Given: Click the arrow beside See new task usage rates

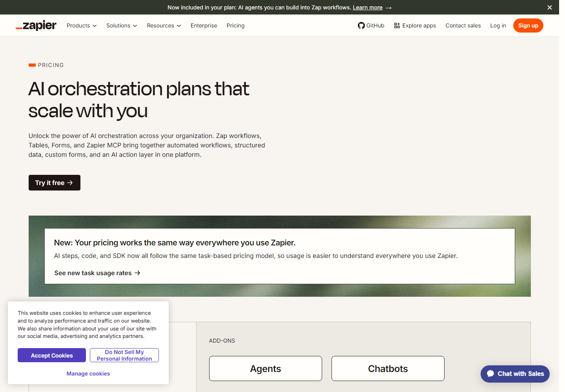Looking at the screenshot, I should [137, 273].
